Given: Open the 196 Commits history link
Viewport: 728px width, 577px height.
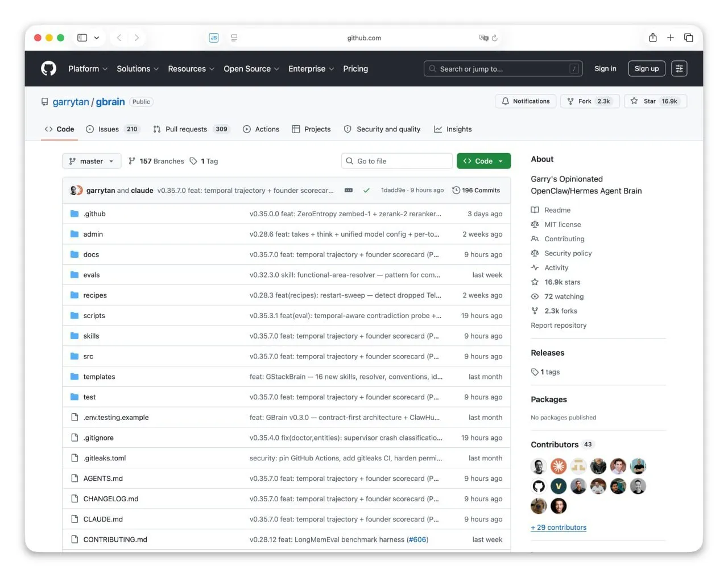Looking at the screenshot, I should pyautogui.click(x=476, y=191).
